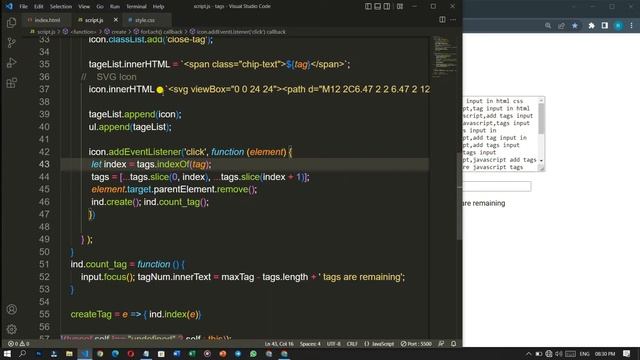The image size is (640, 360).
Task: Open the browser three-dot menu
Action: [x=631, y=26]
